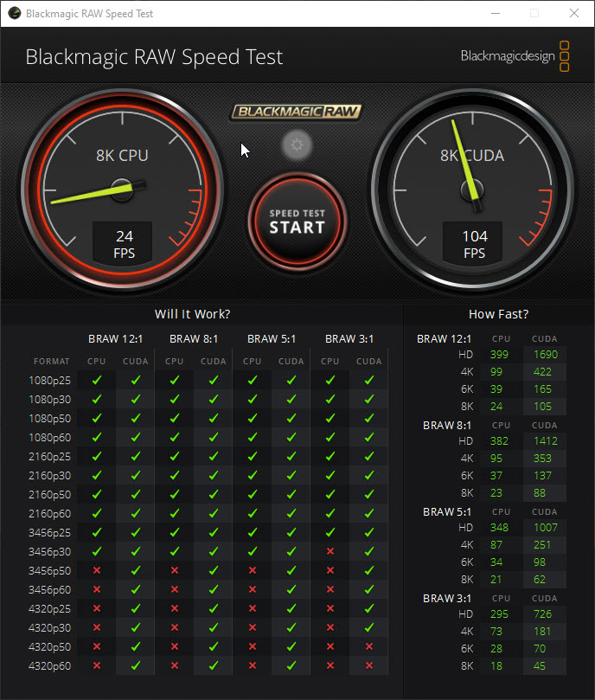
Task: Click BRAW 3:1 6K CUDA value 70
Action: pyautogui.click(x=539, y=649)
